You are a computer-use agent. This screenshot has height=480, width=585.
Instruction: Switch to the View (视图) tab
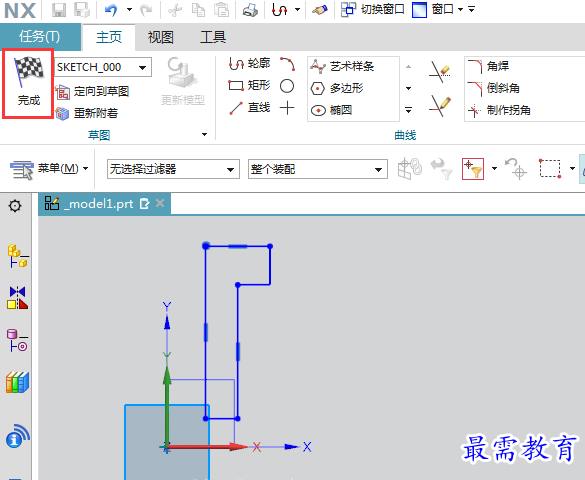tap(160, 37)
